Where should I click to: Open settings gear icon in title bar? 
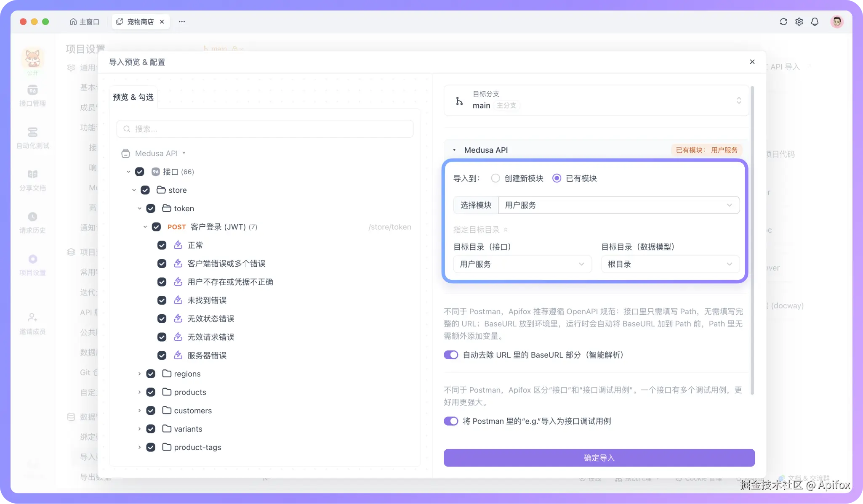799,22
